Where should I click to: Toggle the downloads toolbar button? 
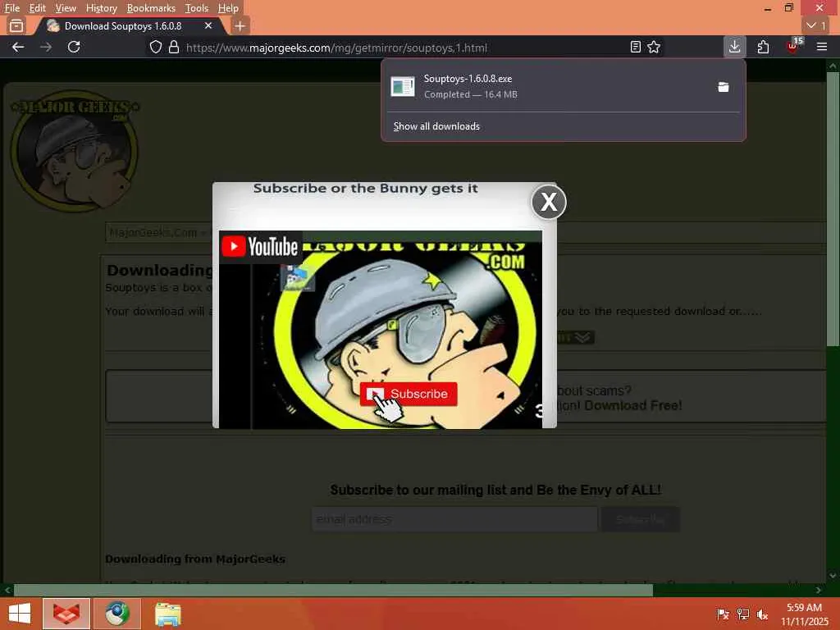pos(734,47)
